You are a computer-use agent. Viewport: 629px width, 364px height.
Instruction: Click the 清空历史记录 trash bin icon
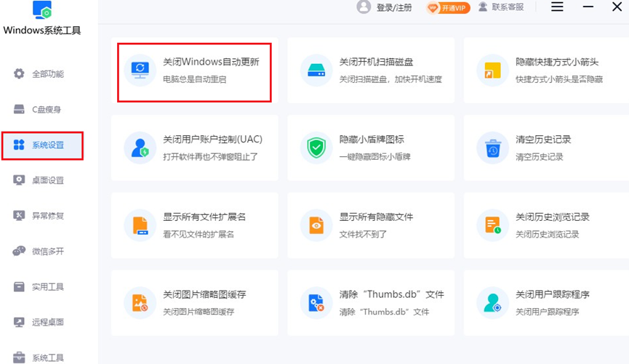point(492,147)
